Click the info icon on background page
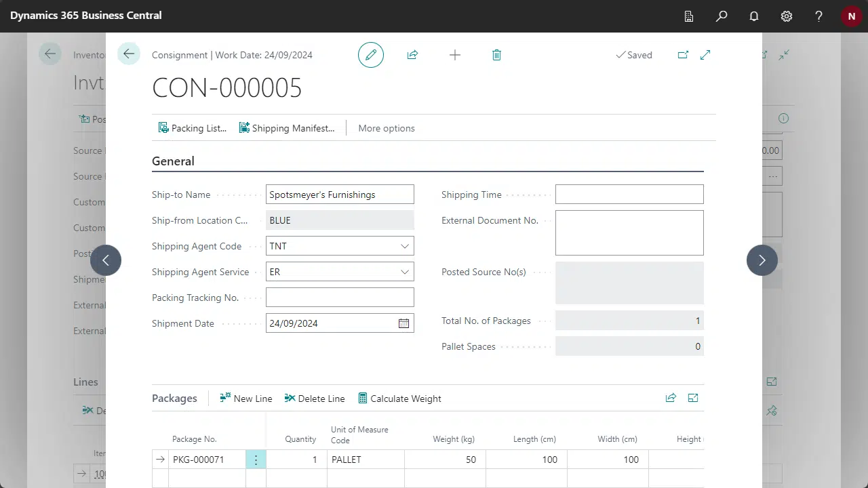This screenshot has width=868, height=488. pyautogui.click(x=784, y=118)
